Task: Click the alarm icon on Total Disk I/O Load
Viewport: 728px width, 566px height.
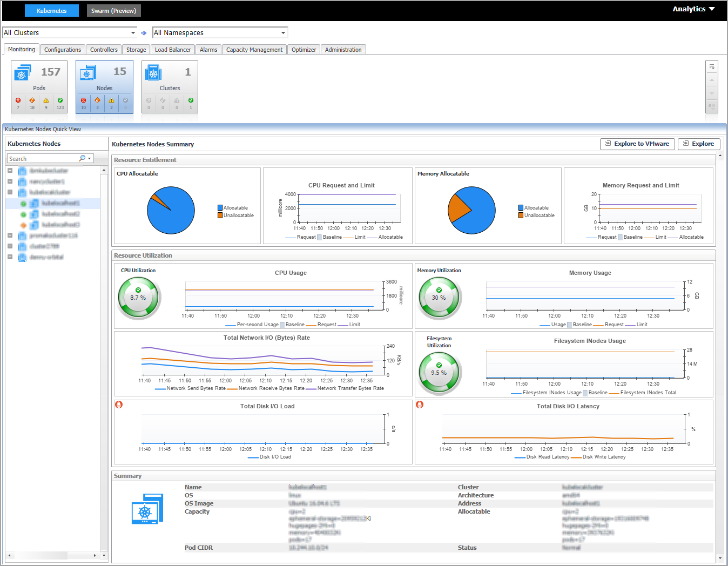Action: click(119, 405)
